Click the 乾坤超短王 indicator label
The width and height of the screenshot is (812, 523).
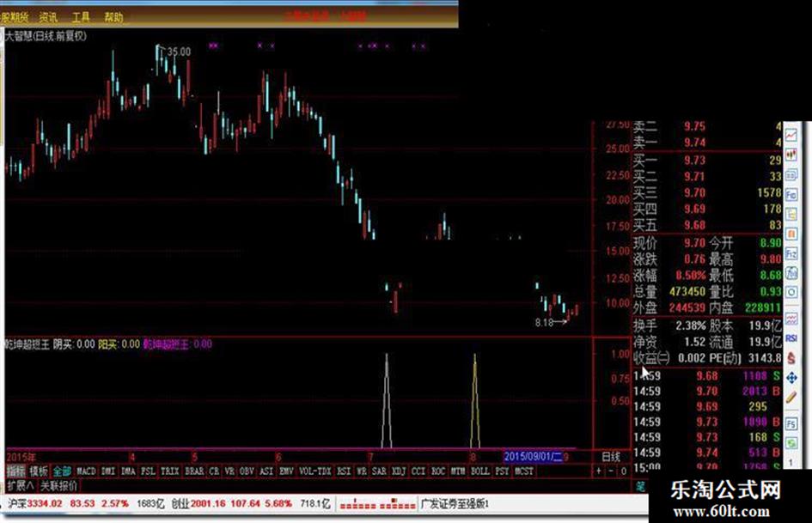(x=27, y=344)
